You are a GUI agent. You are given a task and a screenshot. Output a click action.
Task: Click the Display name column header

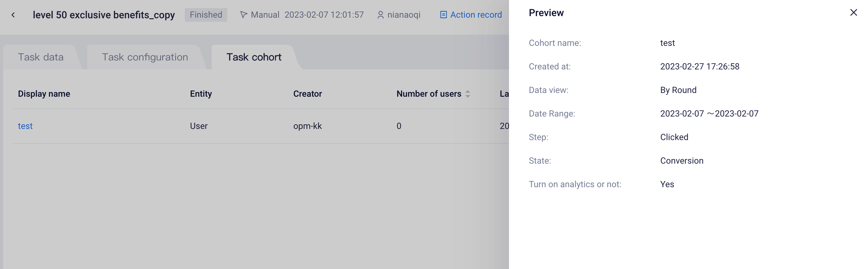coord(44,94)
